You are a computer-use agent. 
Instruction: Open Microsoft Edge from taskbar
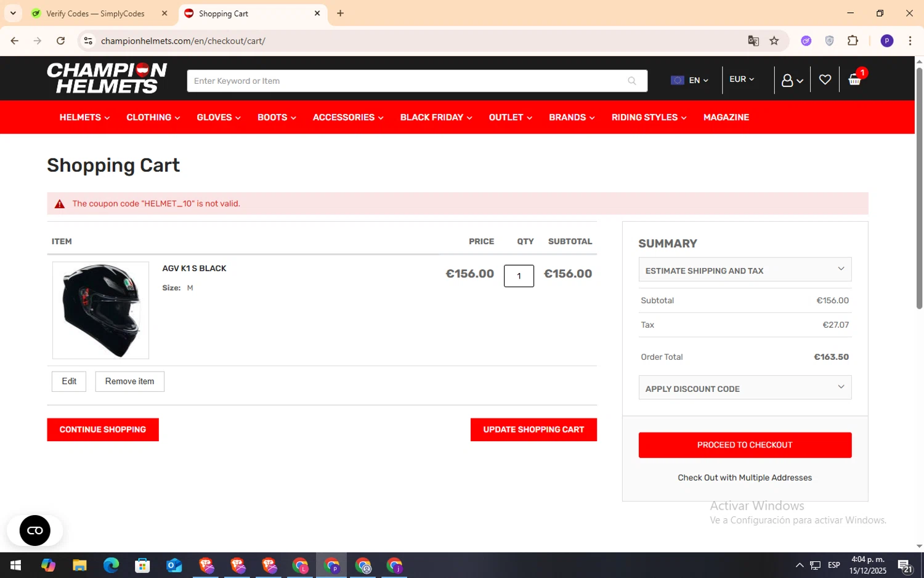click(111, 565)
